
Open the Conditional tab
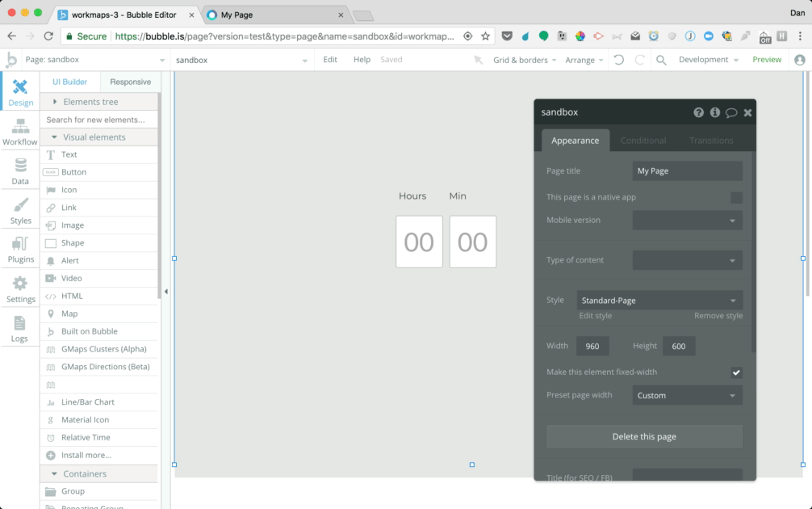643,141
